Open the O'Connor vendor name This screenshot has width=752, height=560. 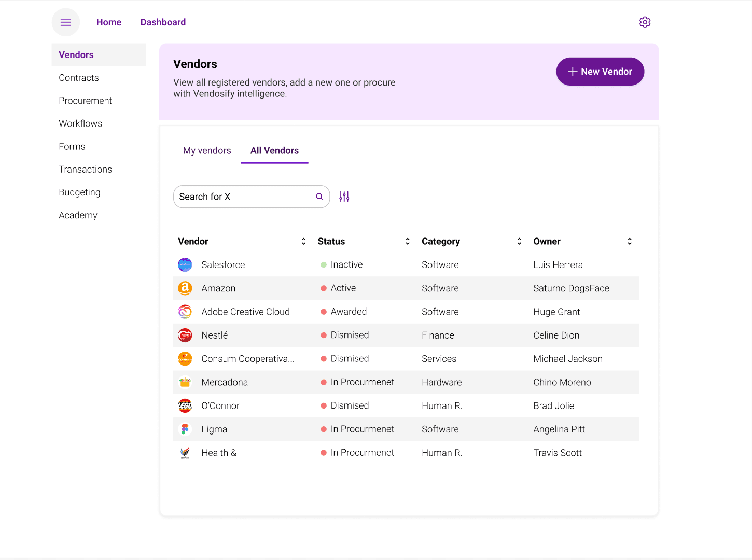tap(220, 406)
